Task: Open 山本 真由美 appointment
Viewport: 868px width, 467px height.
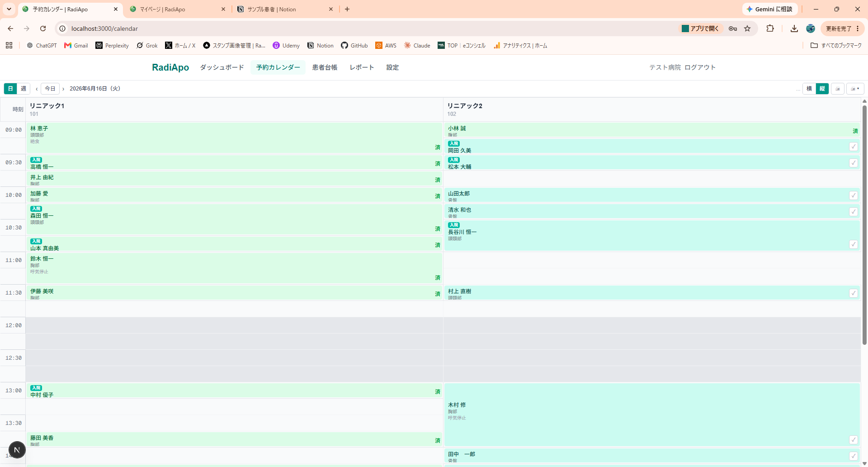Action: coord(234,244)
